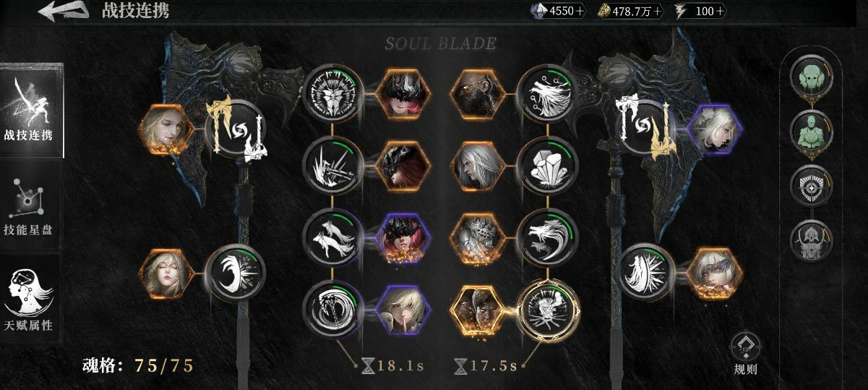Select the left twin-axe weapon skill icon

(x=236, y=129)
